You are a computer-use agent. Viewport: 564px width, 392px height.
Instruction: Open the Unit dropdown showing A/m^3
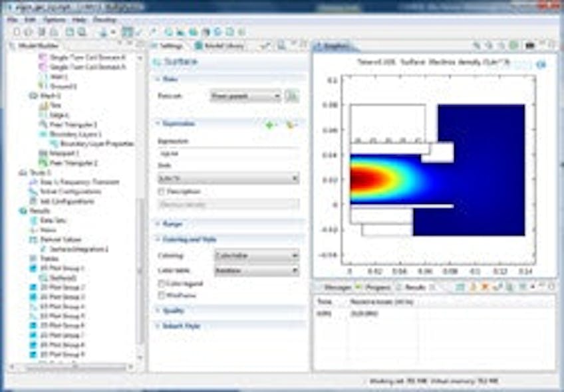click(x=227, y=176)
